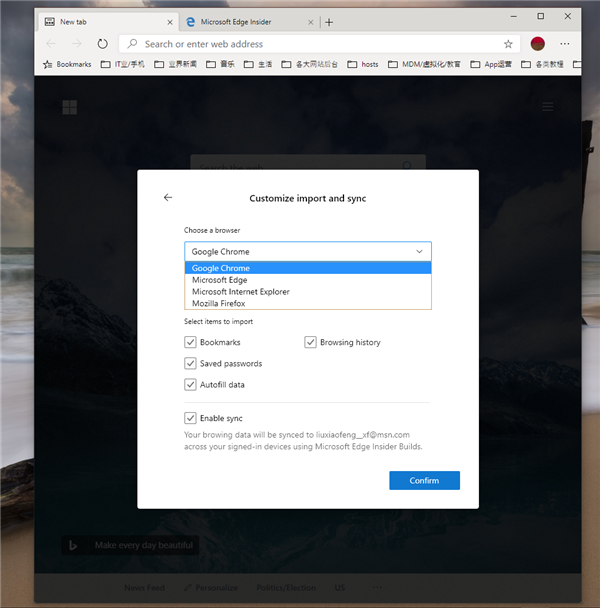600x608 pixels.
Task: Open a new tab with plus button
Action: [x=329, y=22]
